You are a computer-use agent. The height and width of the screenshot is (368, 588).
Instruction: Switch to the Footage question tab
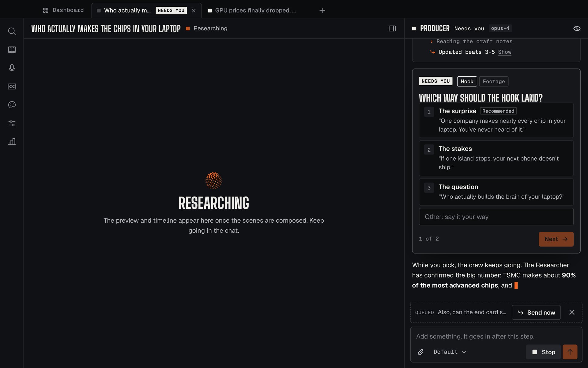(x=494, y=82)
